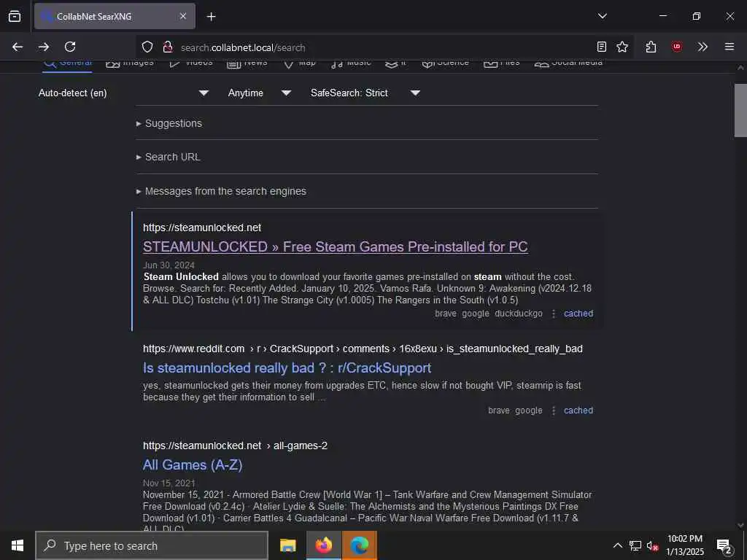Click brave engine tag on reddit result
Image resolution: width=747 pixels, height=560 pixels.
[499, 411]
